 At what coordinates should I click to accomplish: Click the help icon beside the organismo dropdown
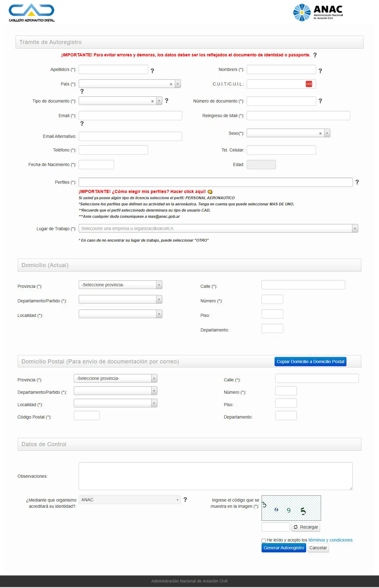185,500
